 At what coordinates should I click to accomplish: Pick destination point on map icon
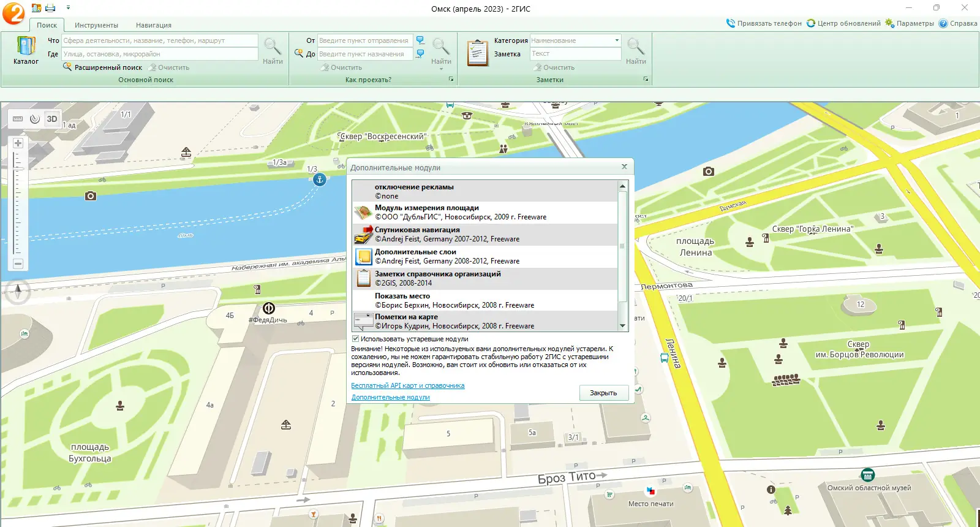click(420, 54)
